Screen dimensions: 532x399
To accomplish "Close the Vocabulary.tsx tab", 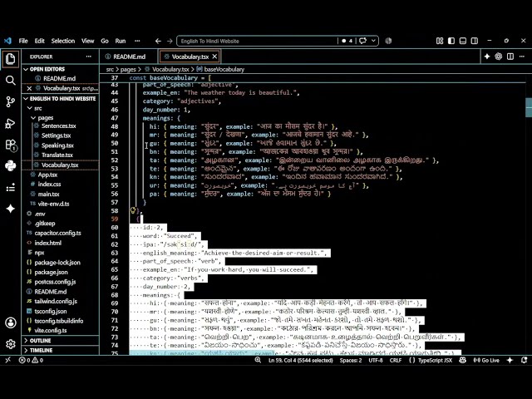I will [x=214, y=57].
